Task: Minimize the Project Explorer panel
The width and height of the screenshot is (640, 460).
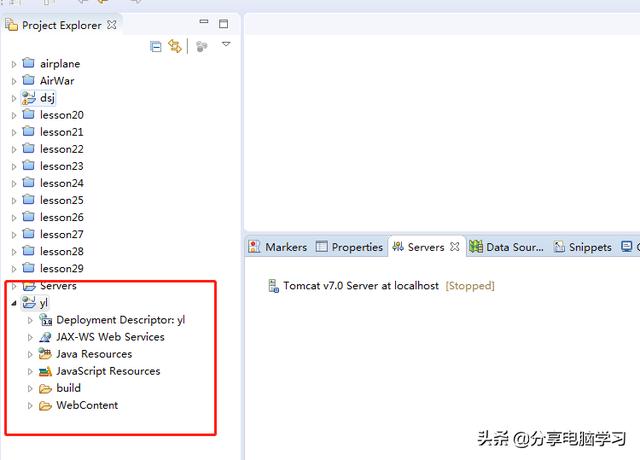Action: coord(204,22)
